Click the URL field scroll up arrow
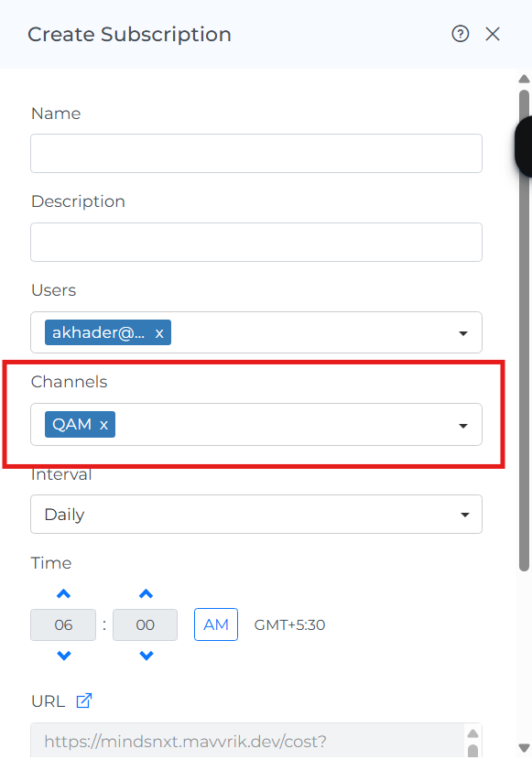The image size is (532, 760). click(472, 733)
